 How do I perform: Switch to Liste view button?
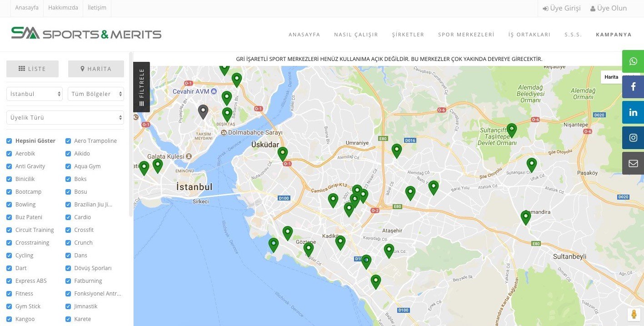click(32, 69)
